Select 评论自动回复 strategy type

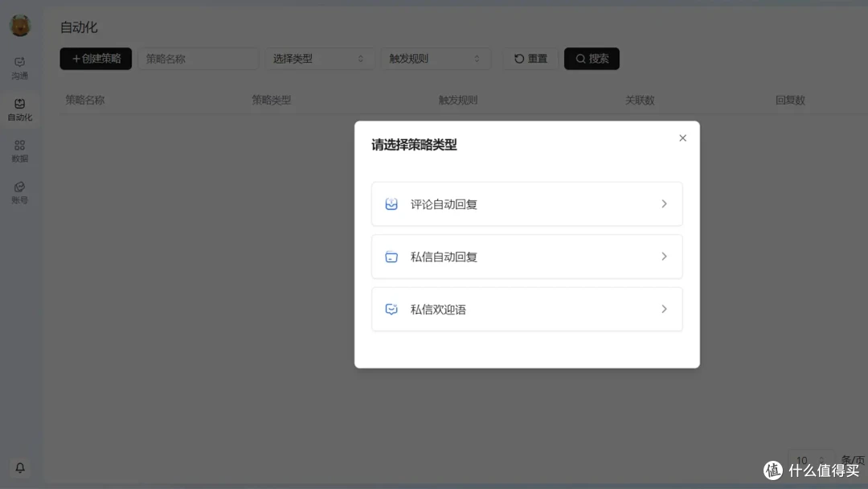pyautogui.click(x=527, y=203)
